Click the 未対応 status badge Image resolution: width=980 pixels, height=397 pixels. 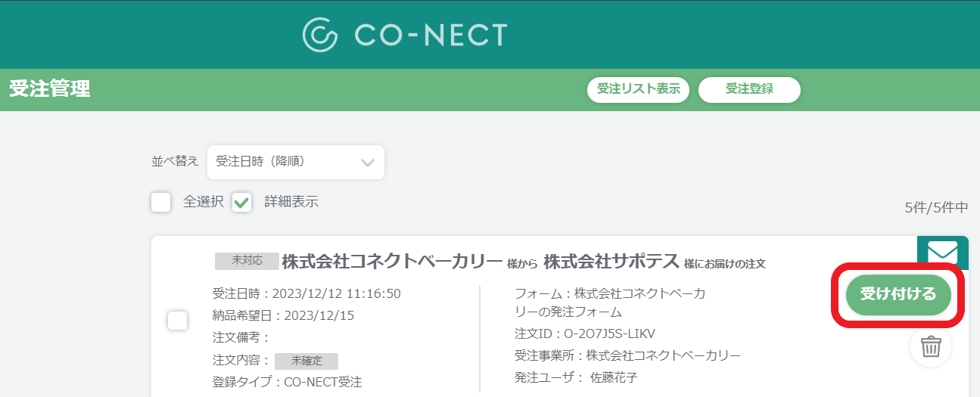click(x=247, y=261)
